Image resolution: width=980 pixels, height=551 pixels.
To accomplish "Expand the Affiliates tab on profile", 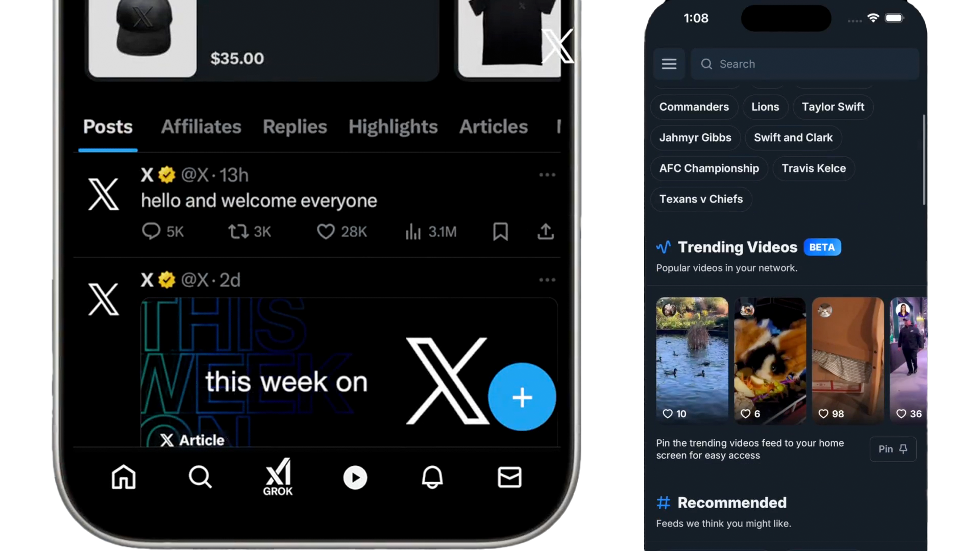I will coord(200,127).
